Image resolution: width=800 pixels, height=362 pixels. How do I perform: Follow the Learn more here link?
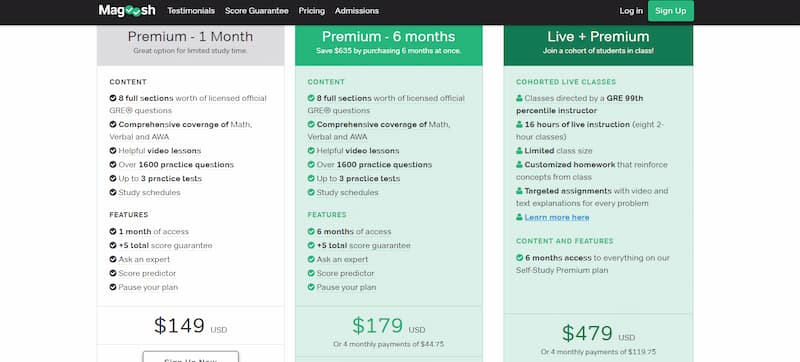click(x=557, y=217)
